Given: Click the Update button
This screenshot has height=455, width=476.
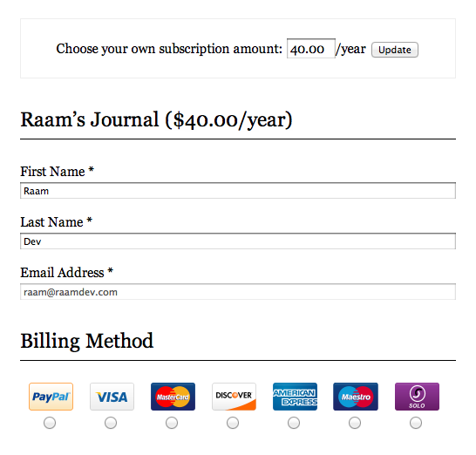Looking at the screenshot, I should (395, 50).
